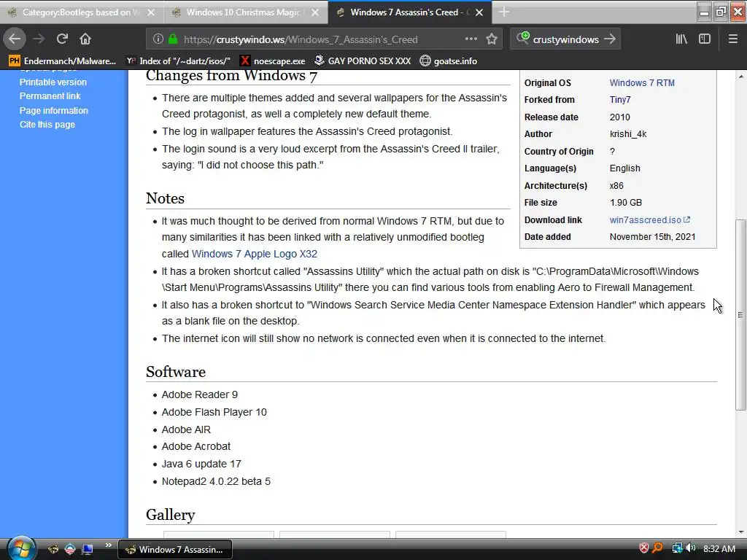Open Printable version sidebar link

pos(53,82)
